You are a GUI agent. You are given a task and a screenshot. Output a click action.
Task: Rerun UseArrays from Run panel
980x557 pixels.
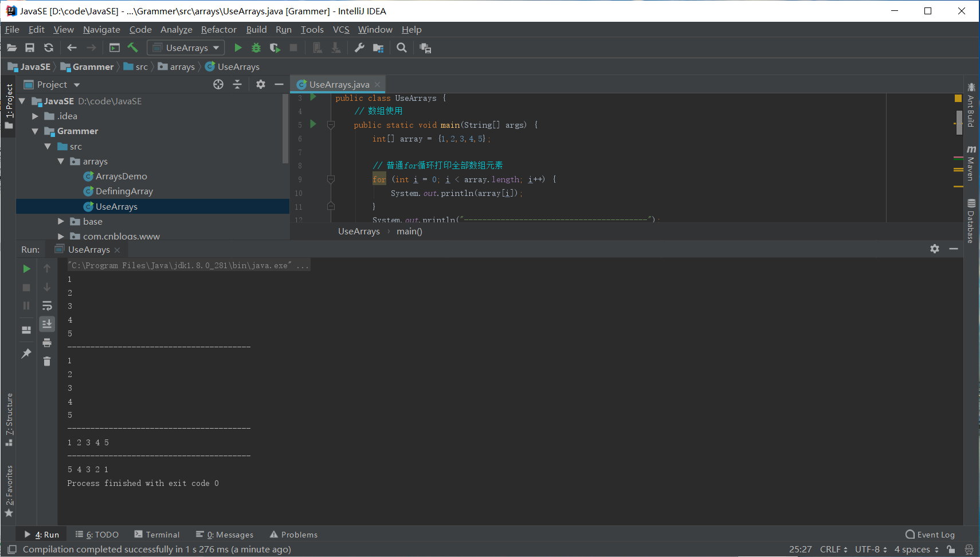(26, 269)
